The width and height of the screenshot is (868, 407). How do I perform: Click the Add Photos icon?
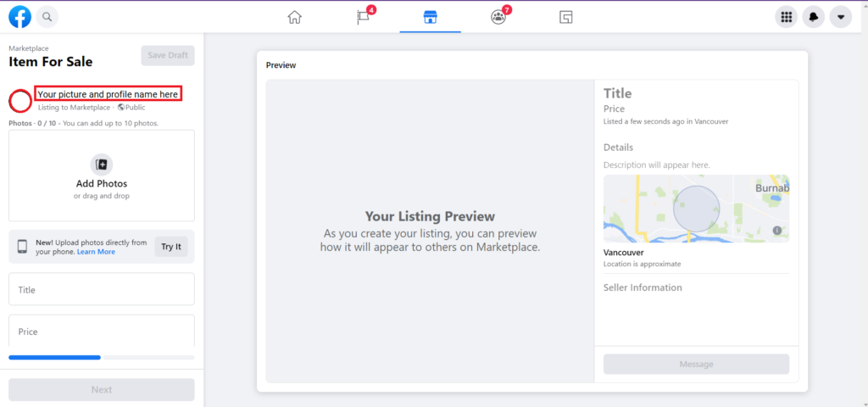point(102,164)
